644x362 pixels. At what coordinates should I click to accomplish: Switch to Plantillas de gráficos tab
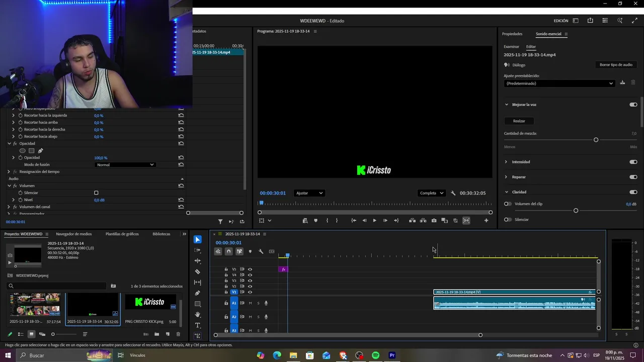[122, 234]
